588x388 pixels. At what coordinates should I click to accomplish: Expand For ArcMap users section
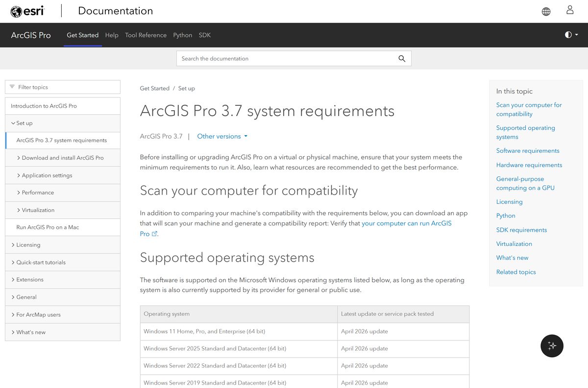(x=63, y=315)
